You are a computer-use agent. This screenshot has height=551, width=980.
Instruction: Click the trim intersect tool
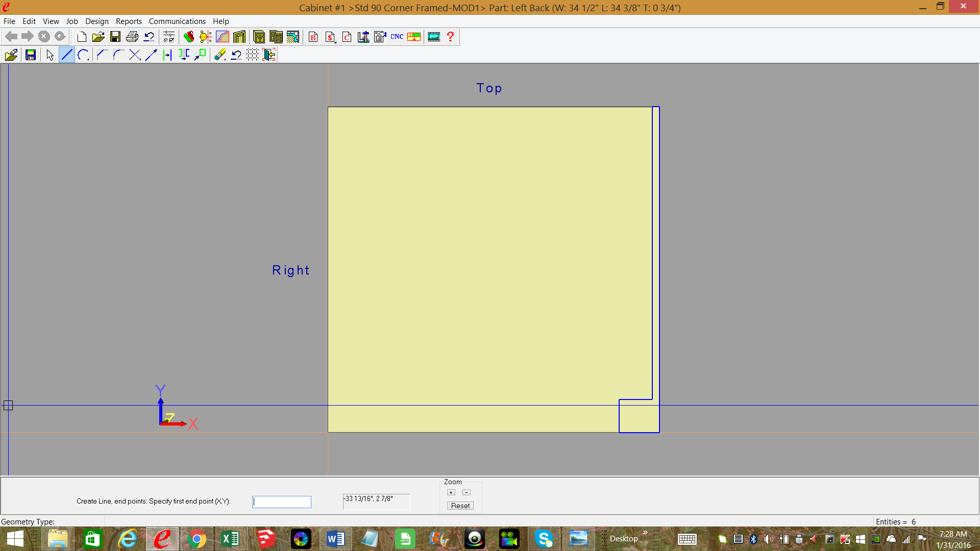click(135, 55)
